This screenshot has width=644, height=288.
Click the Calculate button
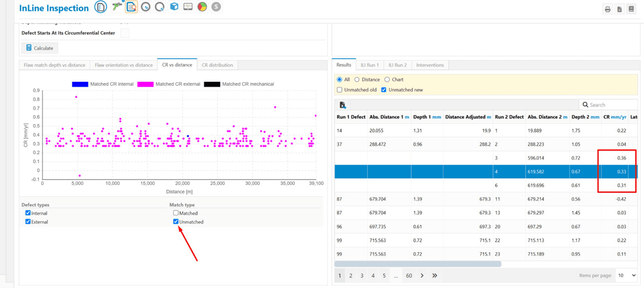[40, 48]
